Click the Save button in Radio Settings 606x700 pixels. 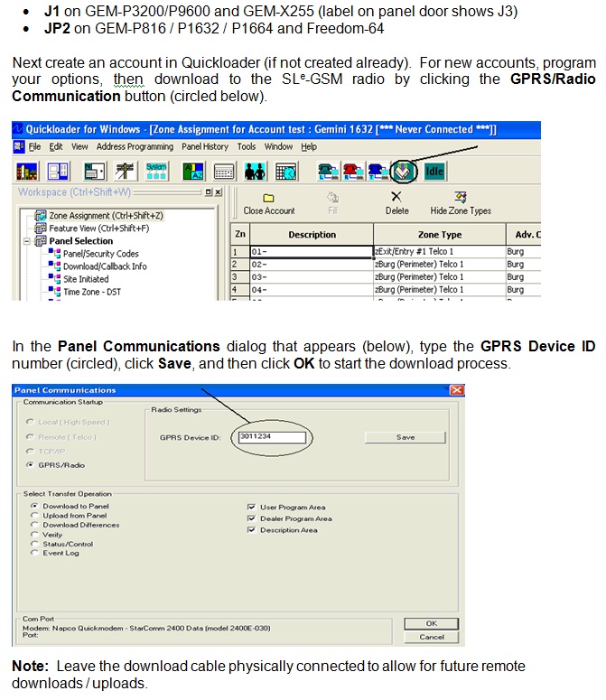point(406,437)
